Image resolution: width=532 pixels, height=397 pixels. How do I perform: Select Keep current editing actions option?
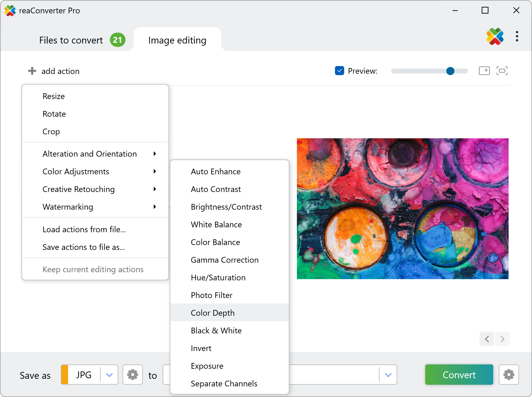[x=93, y=269]
